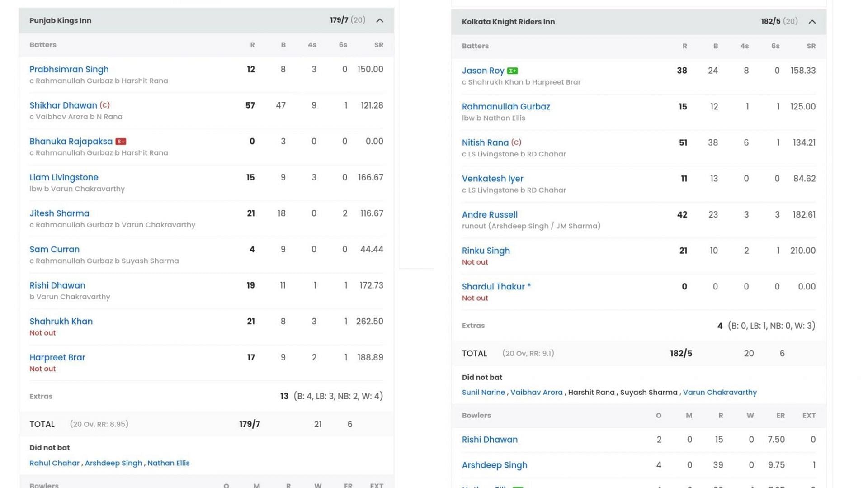This screenshot has height=488, width=868.
Task: Open Jason Roy's player profile
Action: tap(483, 71)
